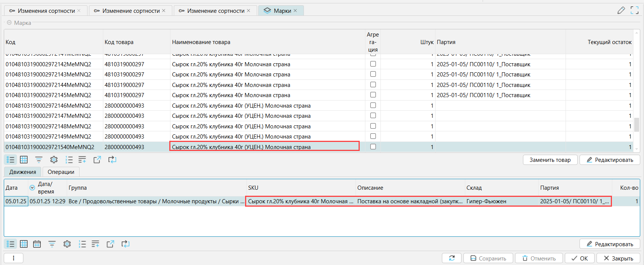
Task: Tick Агрегация checkbox in the selected last row
Action: coord(373,147)
